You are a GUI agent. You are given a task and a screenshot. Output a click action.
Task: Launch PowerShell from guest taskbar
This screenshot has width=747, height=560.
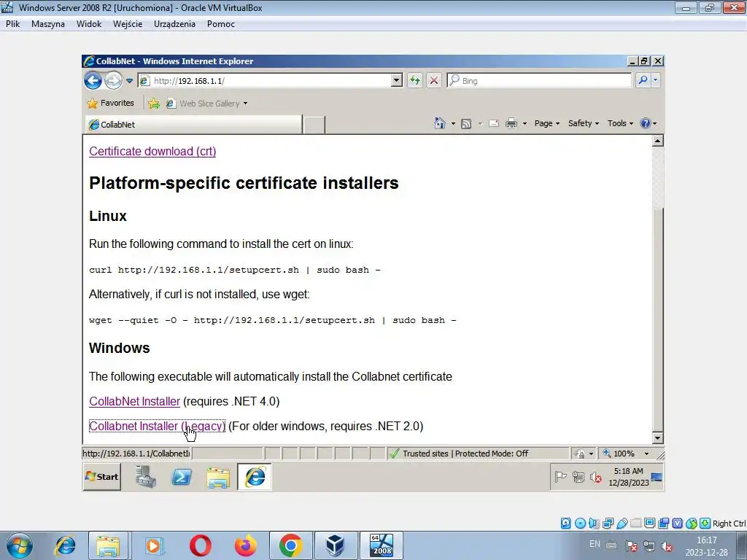[x=182, y=477]
